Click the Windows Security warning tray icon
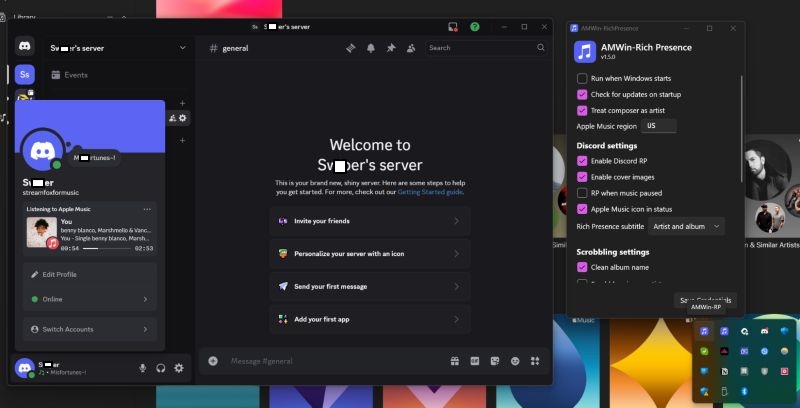The height and width of the screenshot is (408, 800). pyautogui.click(x=704, y=392)
